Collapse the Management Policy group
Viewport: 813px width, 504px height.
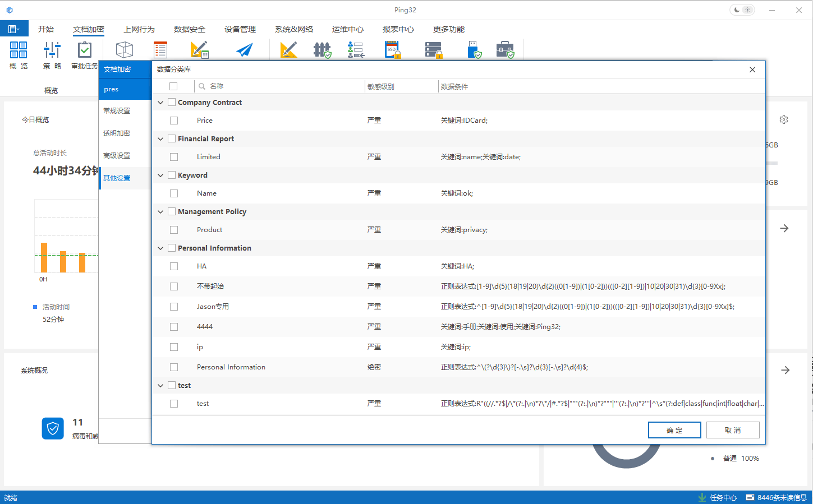160,212
